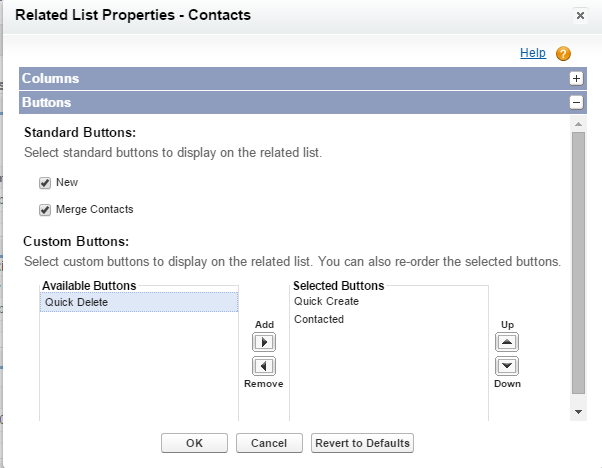The height and width of the screenshot is (468, 602).
Task: Uncheck the New standard button checkbox
Action: (45, 183)
